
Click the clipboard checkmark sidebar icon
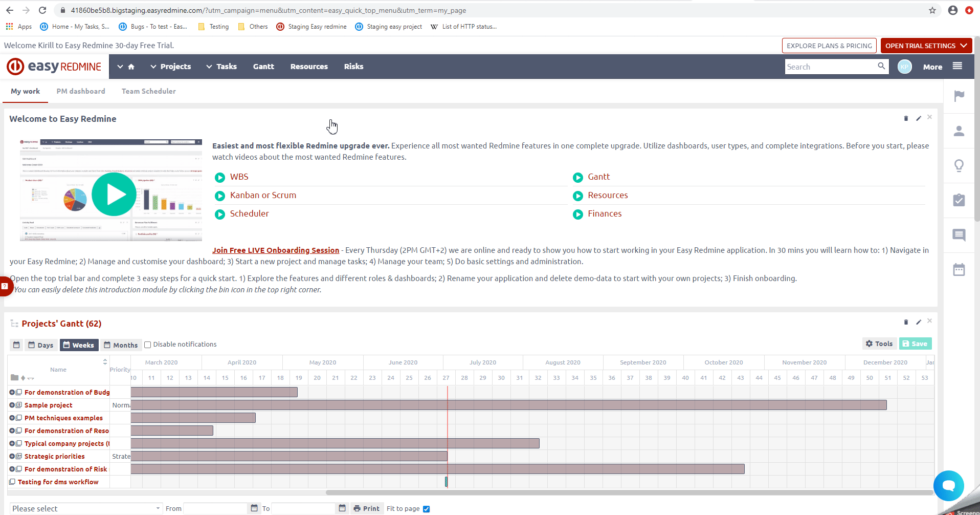tap(959, 200)
